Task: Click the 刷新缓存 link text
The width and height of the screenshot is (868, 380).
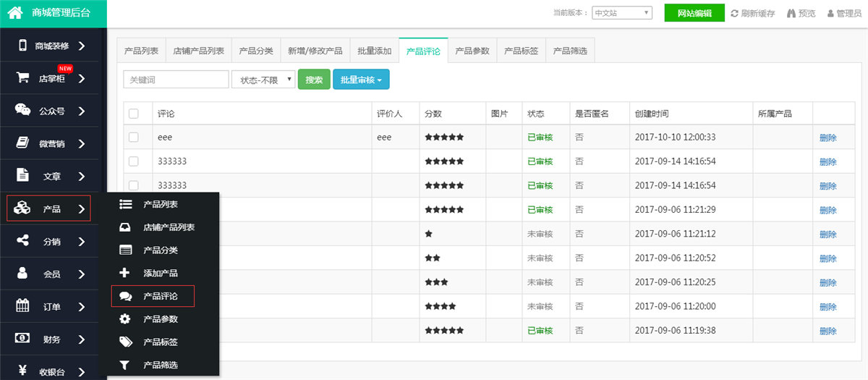Action: (758, 13)
